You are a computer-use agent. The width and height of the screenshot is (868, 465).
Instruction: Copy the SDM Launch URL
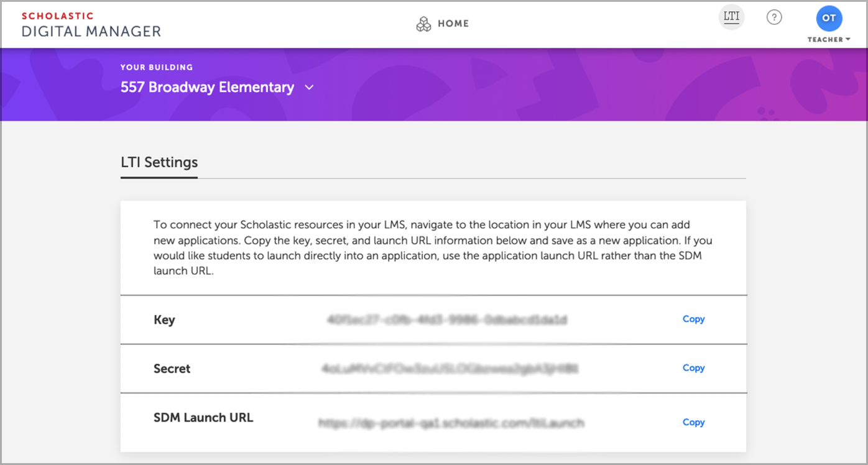693,422
